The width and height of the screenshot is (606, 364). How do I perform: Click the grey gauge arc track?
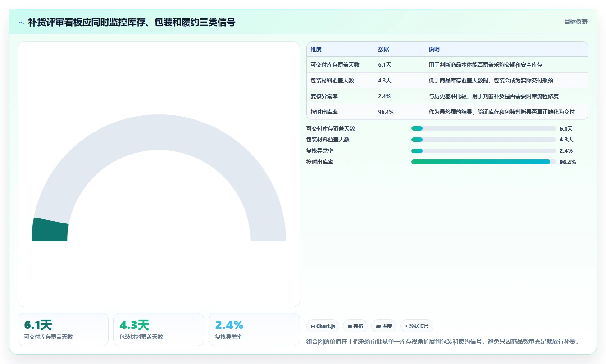click(x=159, y=132)
